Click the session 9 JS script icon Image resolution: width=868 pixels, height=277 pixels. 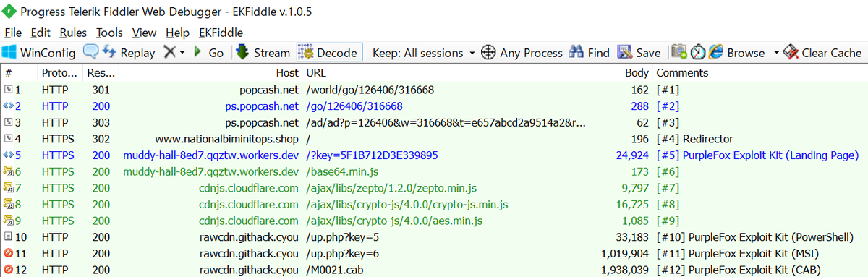pyautogui.click(x=9, y=220)
